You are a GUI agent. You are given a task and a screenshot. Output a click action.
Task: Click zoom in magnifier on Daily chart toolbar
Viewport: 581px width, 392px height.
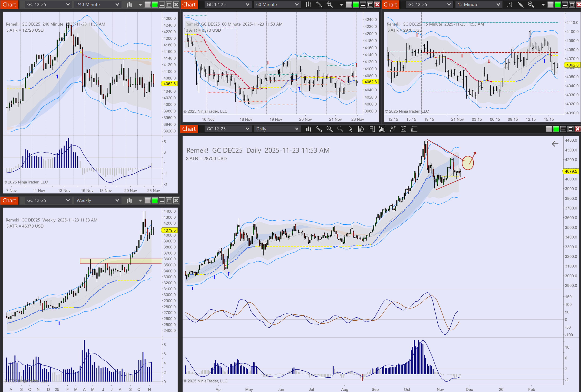point(329,129)
